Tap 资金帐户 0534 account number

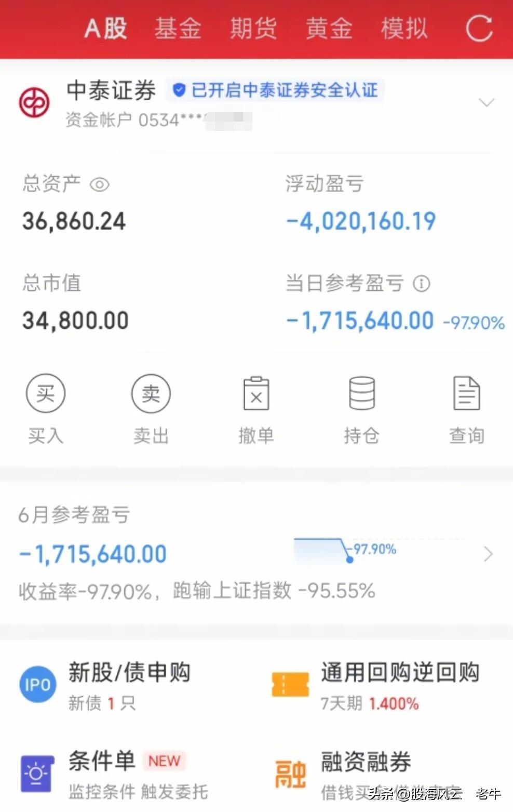pyautogui.click(x=159, y=120)
